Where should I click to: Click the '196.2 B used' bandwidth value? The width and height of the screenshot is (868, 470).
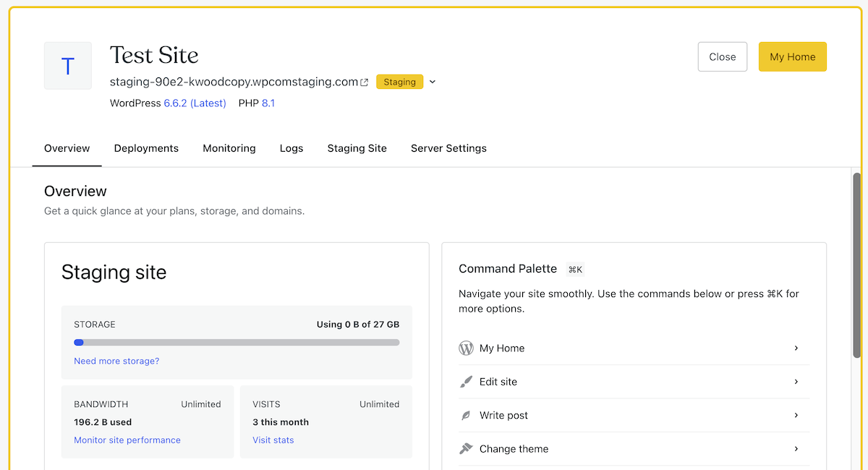click(103, 422)
